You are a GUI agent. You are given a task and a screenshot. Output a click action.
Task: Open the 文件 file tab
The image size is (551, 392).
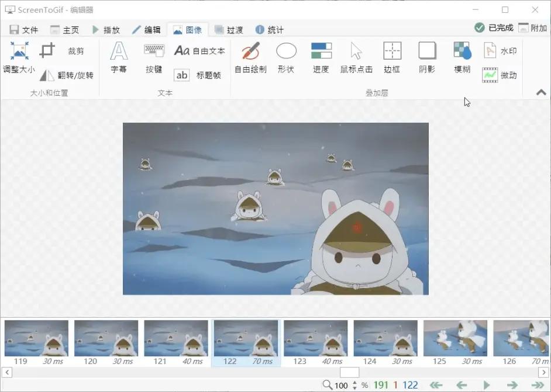point(23,30)
